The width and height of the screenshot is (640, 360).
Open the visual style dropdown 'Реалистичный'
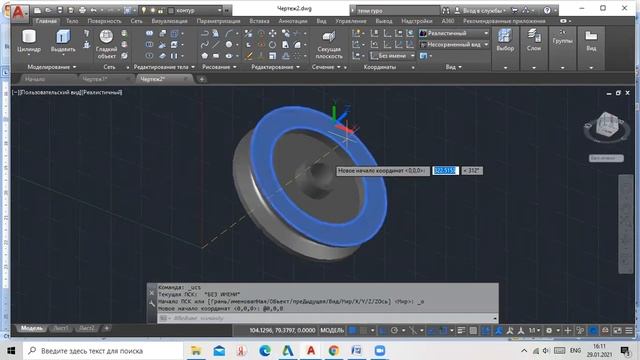454,33
